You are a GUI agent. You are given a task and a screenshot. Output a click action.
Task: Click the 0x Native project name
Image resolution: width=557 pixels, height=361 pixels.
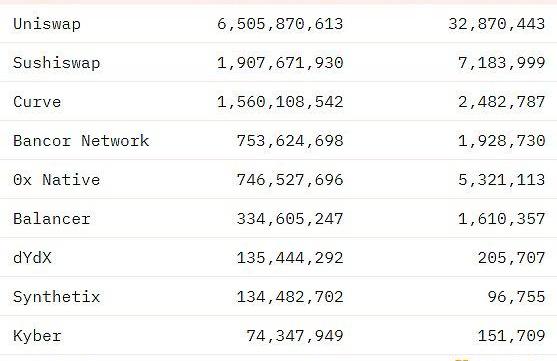[56, 180]
